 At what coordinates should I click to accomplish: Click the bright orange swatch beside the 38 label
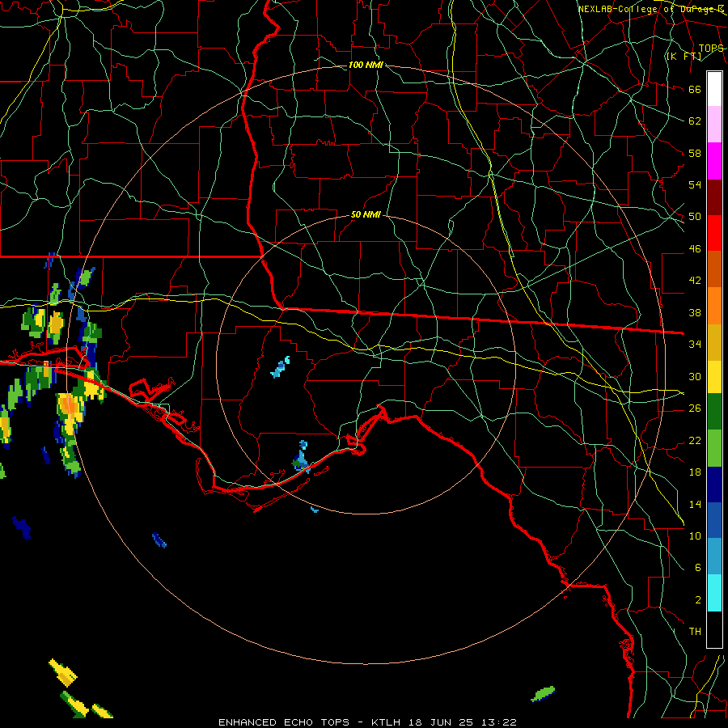(x=714, y=305)
